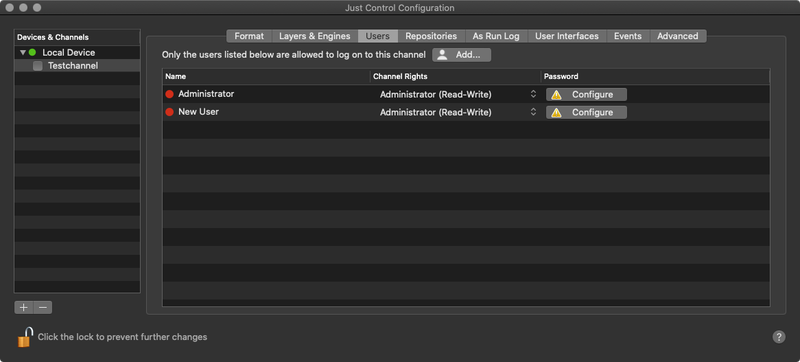Open the As Run Log tab

[496, 36]
